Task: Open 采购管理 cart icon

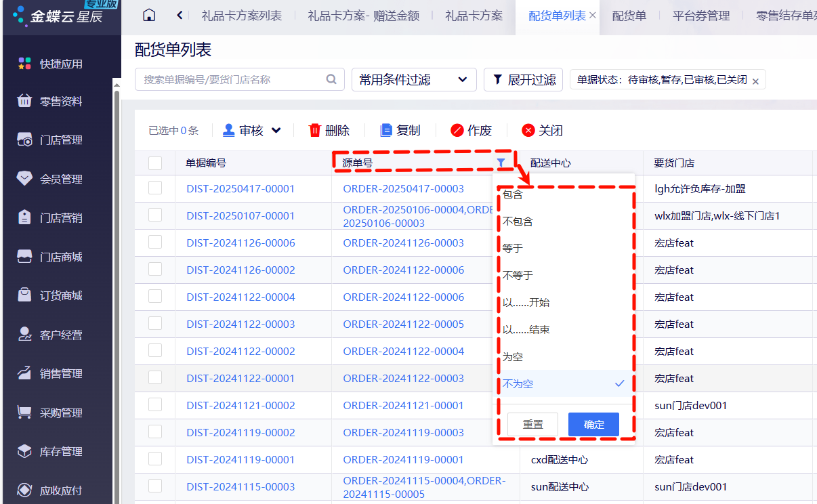Action: [x=24, y=413]
